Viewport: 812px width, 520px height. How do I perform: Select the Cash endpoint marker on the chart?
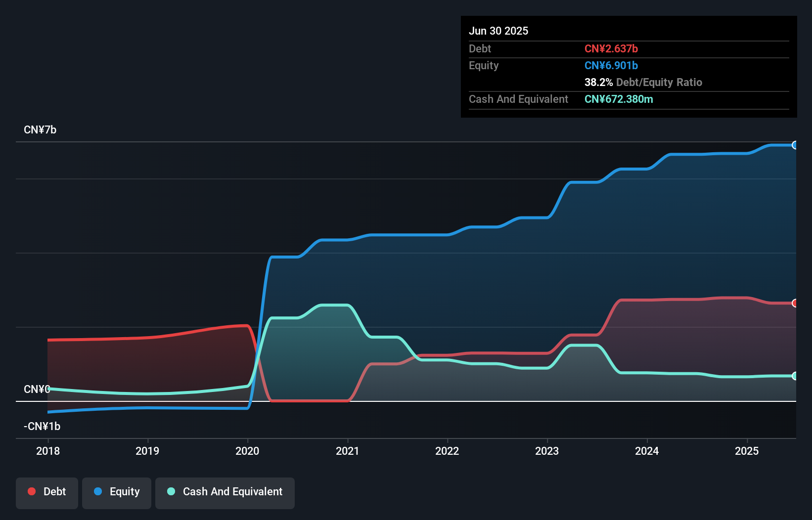794,376
